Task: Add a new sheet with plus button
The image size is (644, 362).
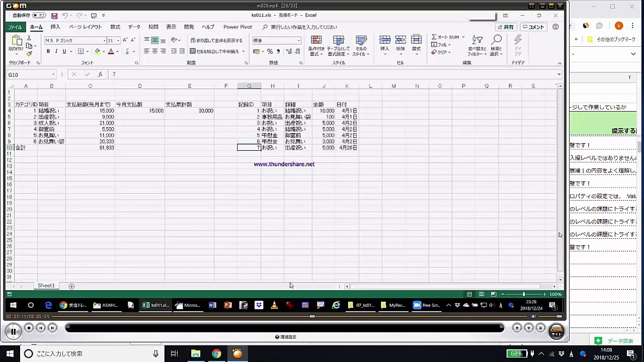Action: coord(71,286)
